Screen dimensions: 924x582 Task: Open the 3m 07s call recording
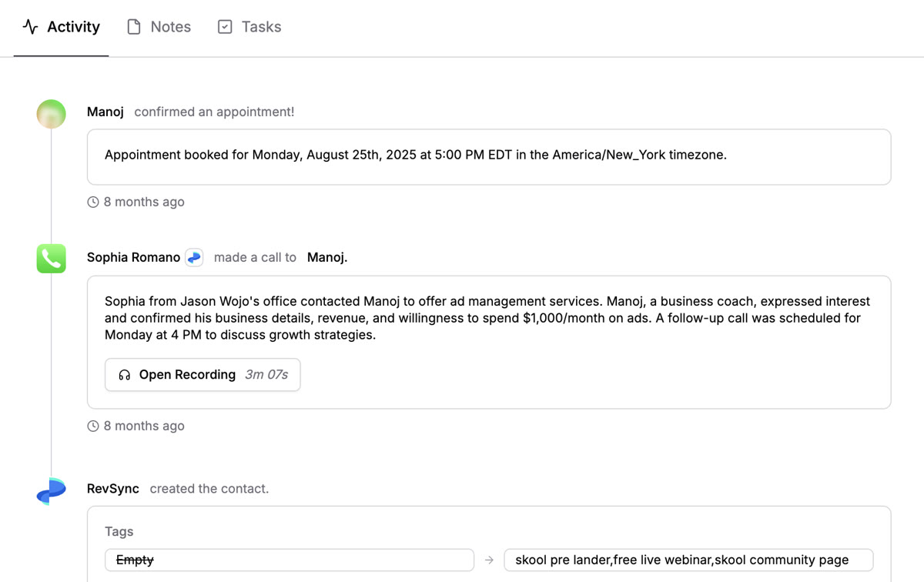click(202, 374)
